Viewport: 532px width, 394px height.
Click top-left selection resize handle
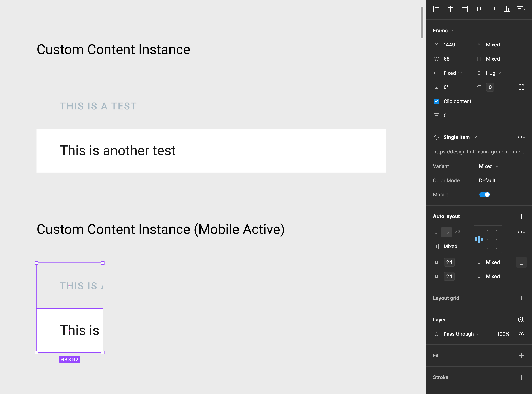click(36, 263)
